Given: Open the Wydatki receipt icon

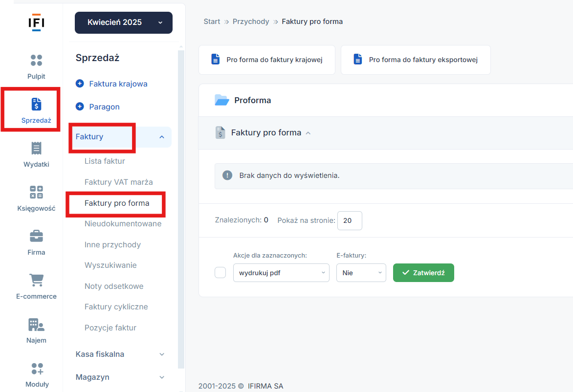Looking at the screenshot, I should [x=36, y=148].
